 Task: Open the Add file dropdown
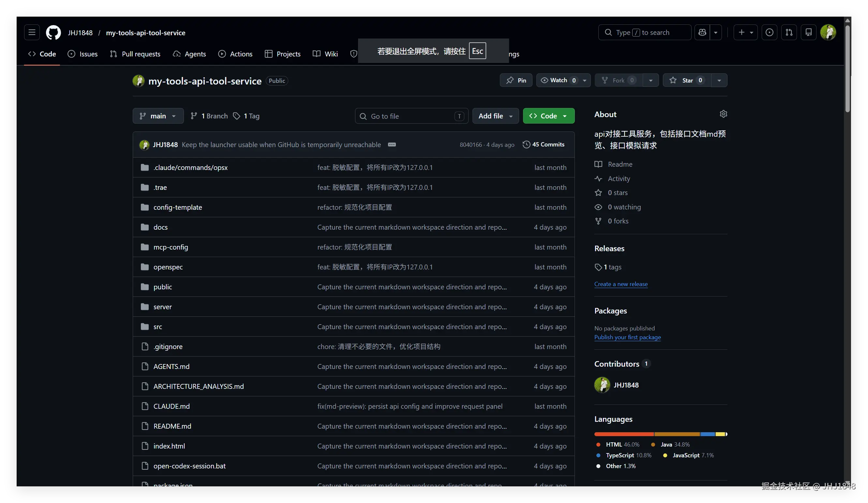click(495, 116)
